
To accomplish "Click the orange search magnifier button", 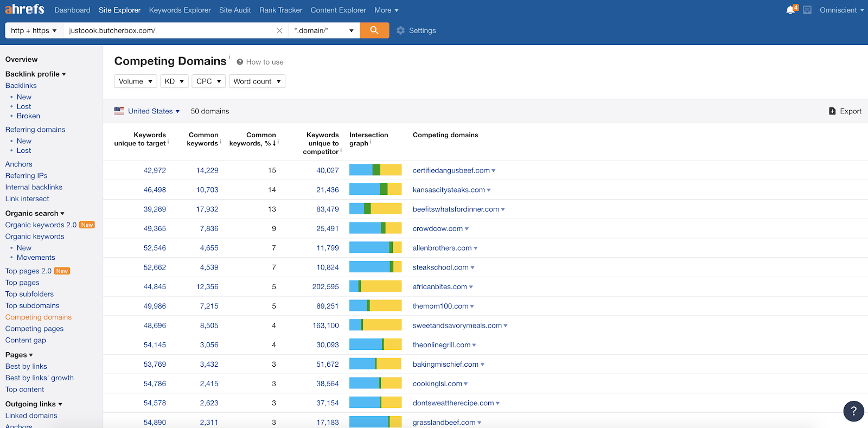I will 374,30.
